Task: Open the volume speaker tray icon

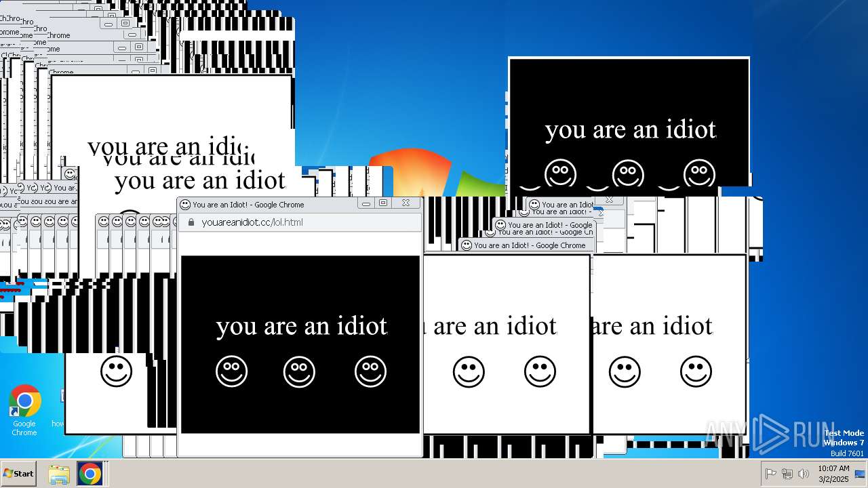Action: [804, 474]
